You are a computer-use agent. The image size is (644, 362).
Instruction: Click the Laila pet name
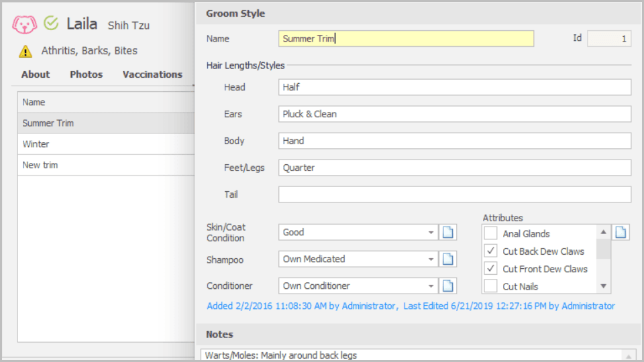(82, 24)
